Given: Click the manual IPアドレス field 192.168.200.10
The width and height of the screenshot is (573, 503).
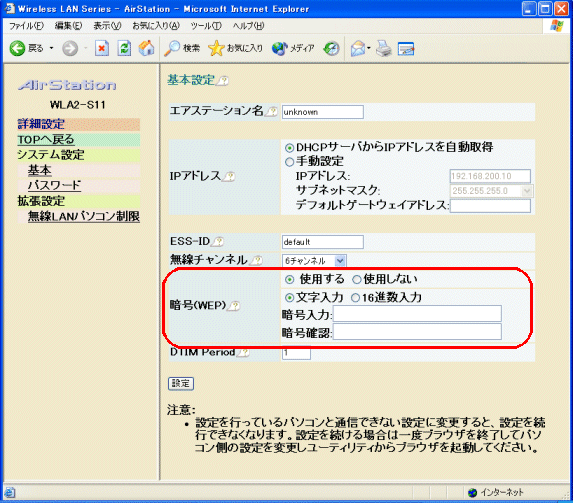Looking at the screenshot, I should click(x=490, y=176).
